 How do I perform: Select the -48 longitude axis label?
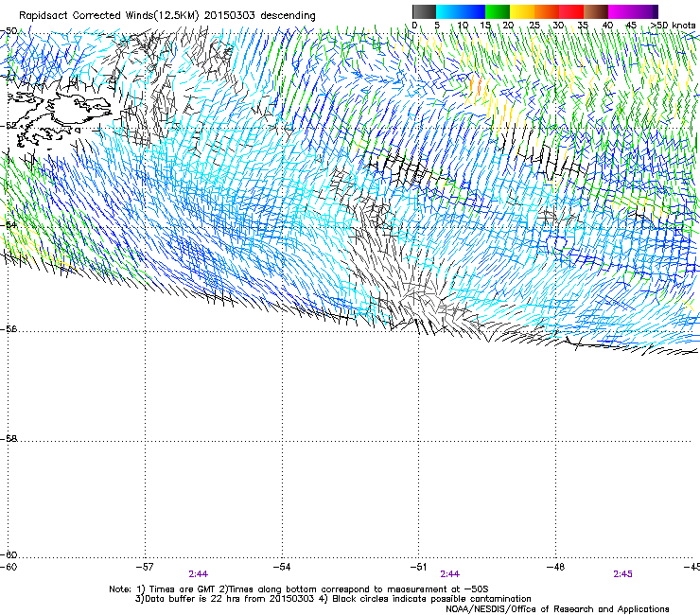(555, 567)
